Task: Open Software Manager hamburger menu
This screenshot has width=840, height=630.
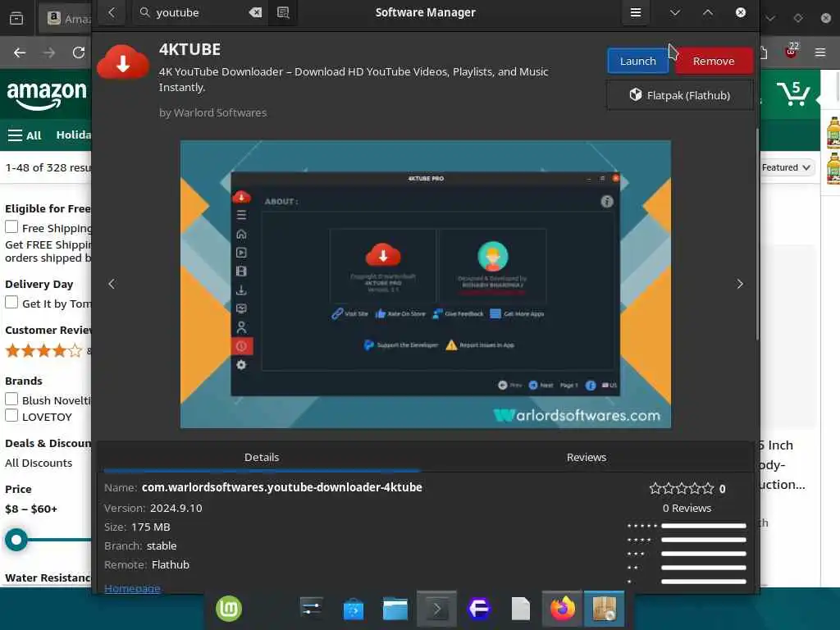Action: [x=636, y=12]
